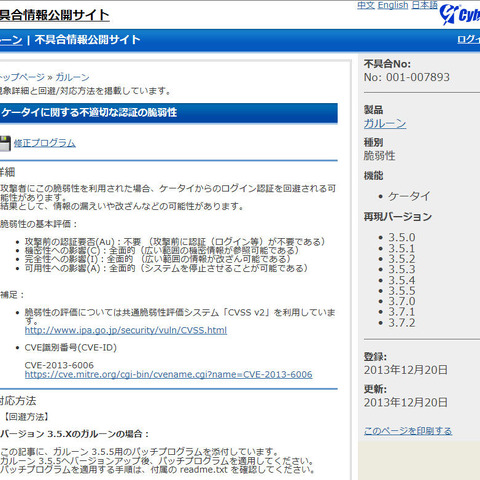Click the 【回避方法】 label

point(26,417)
